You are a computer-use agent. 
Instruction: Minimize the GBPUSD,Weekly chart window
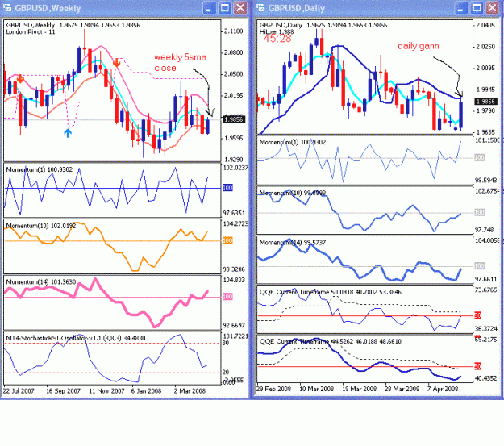tap(209, 8)
